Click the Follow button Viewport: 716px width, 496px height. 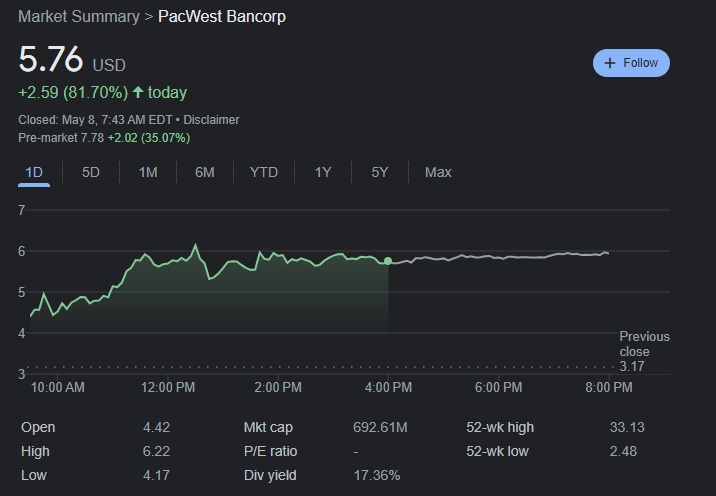[x=631, y=63]
